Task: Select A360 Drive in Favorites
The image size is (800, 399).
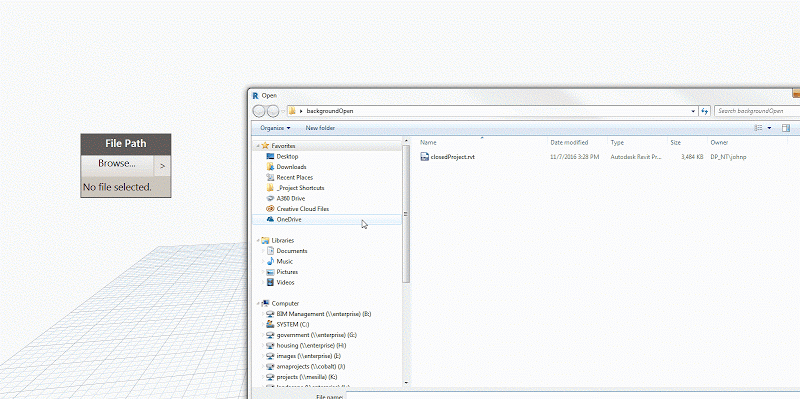Action: pos(290,198)
